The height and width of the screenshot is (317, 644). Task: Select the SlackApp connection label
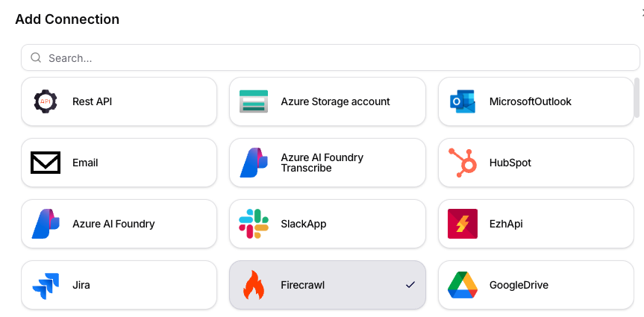pyautogui.click(x=303, y=224)
